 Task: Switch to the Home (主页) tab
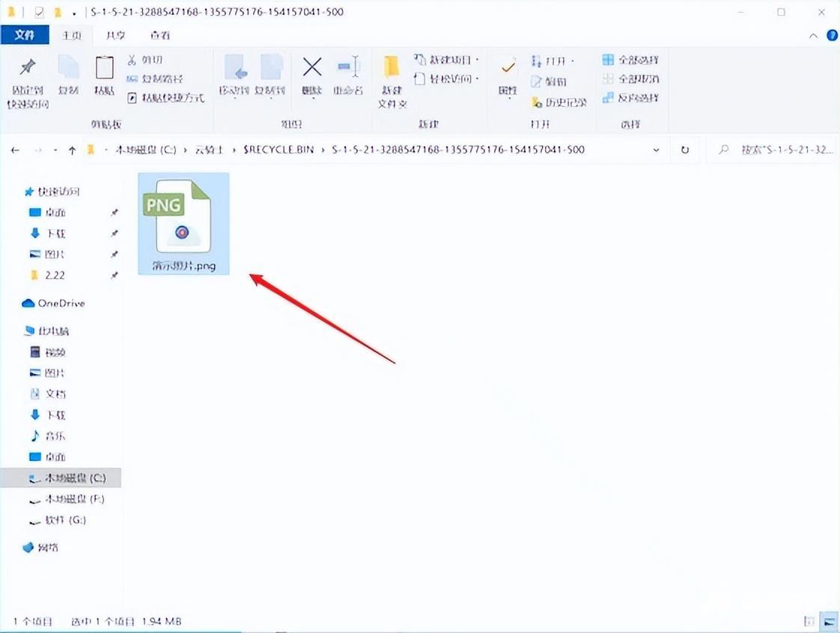(71, 35)
